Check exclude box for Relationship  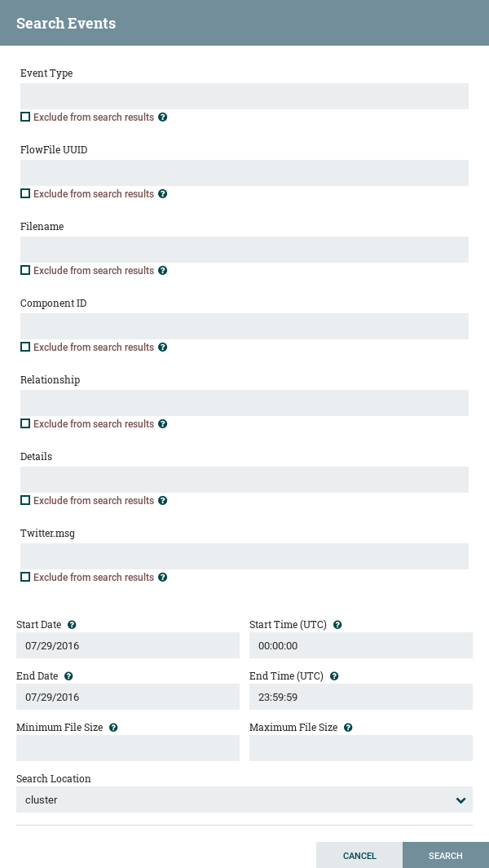[25, 424]
